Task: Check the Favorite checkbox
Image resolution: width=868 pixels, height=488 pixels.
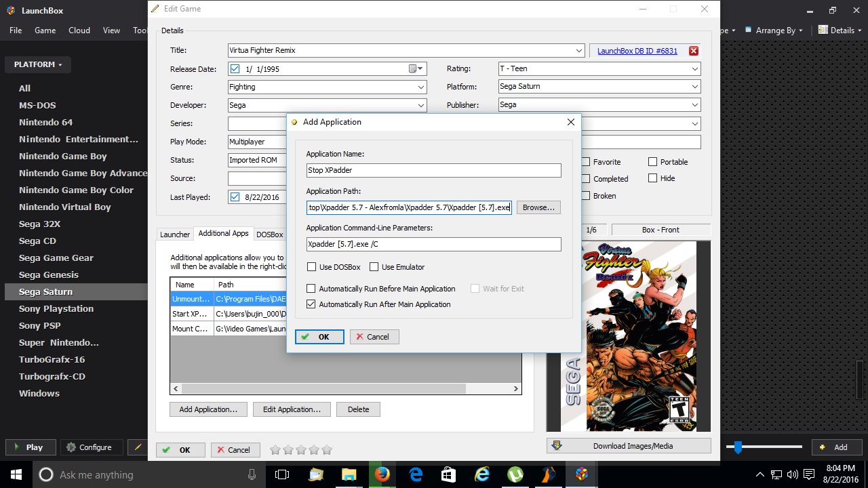Action: 585,162
